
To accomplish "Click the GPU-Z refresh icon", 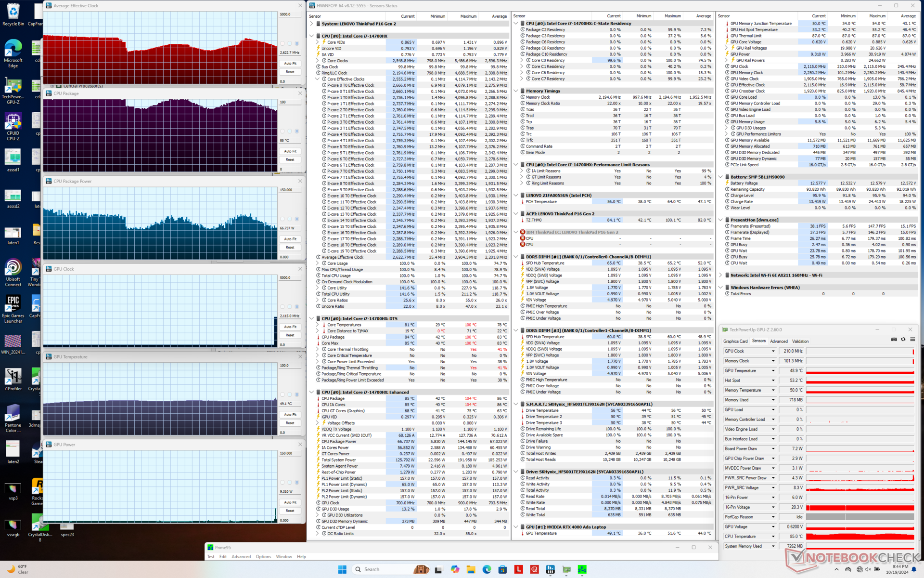I will pos(903,340).
